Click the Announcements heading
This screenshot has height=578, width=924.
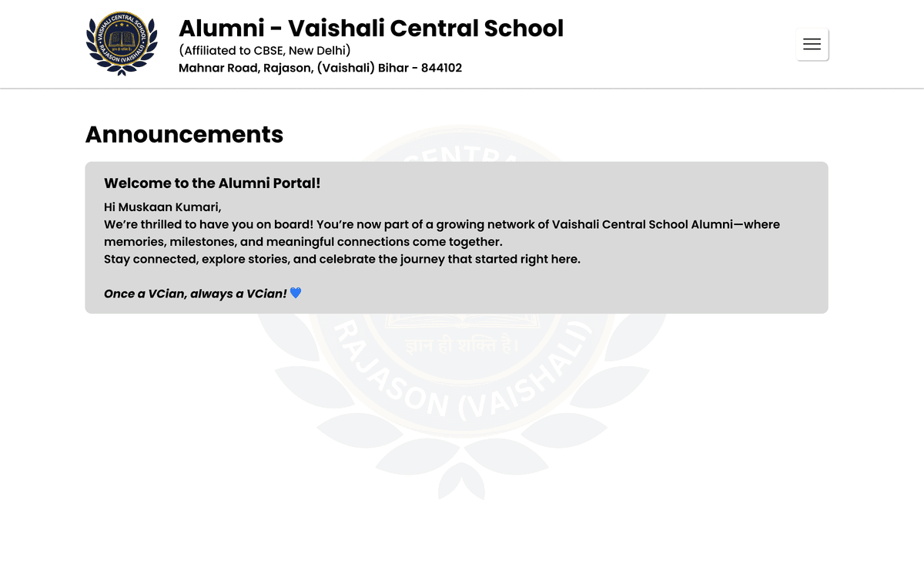point(184,134)
